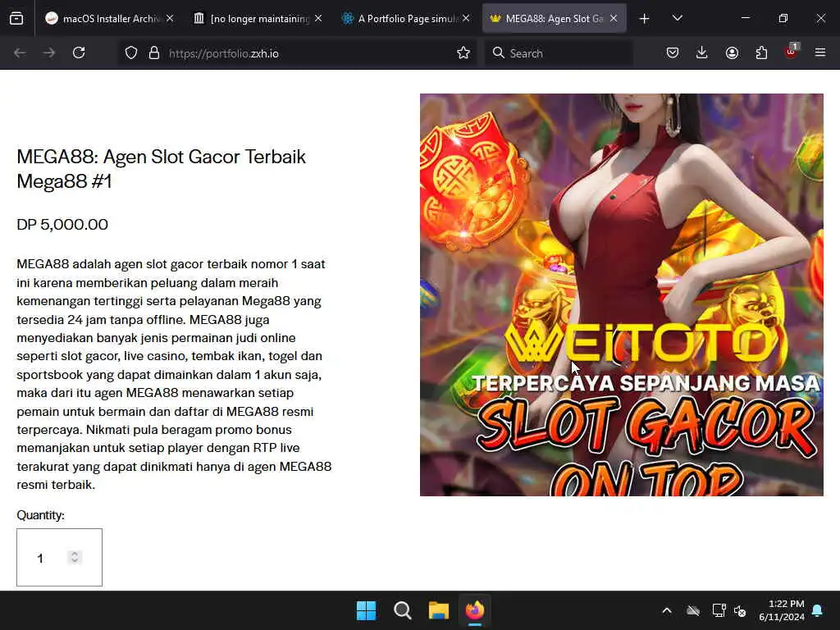
Task: Reload the current page
Action: pos(79,52)
